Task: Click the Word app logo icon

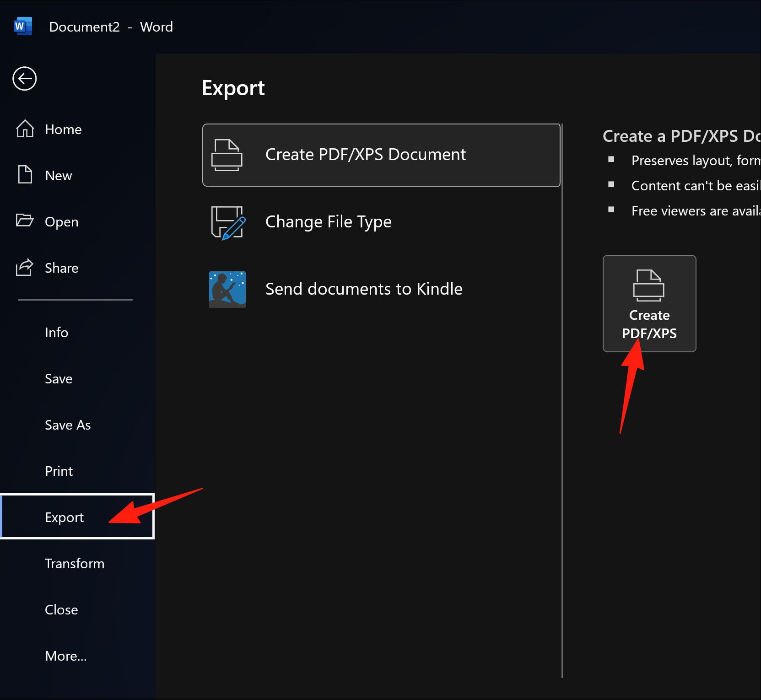Action: pos(23,27)
